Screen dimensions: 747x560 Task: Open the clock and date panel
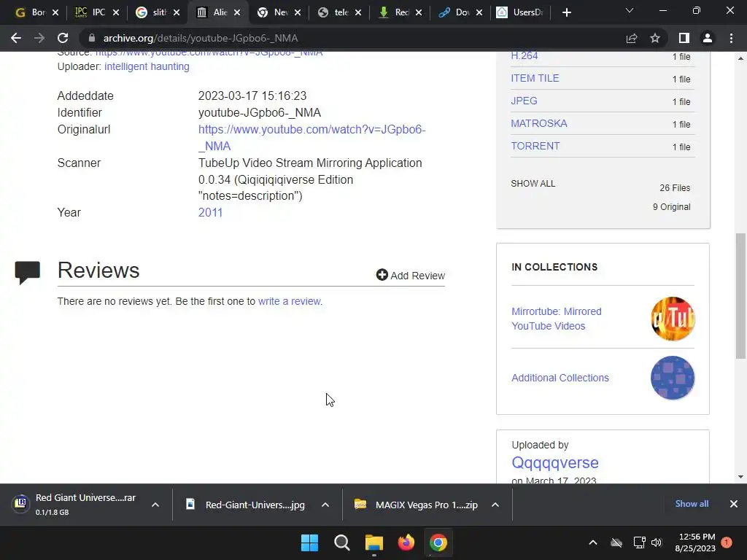(695, 542)
